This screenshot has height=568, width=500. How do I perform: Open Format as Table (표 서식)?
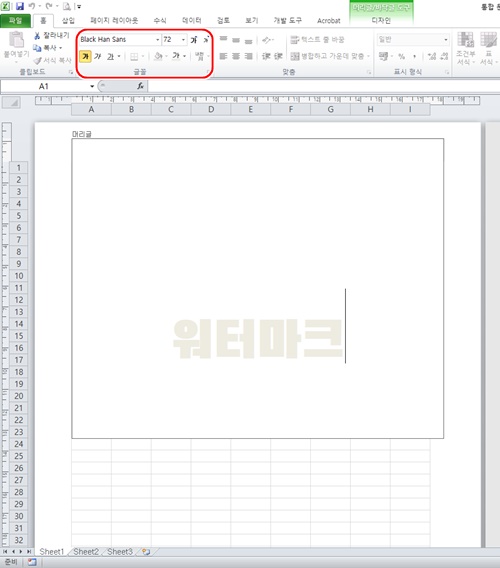(x=488, y=48)
